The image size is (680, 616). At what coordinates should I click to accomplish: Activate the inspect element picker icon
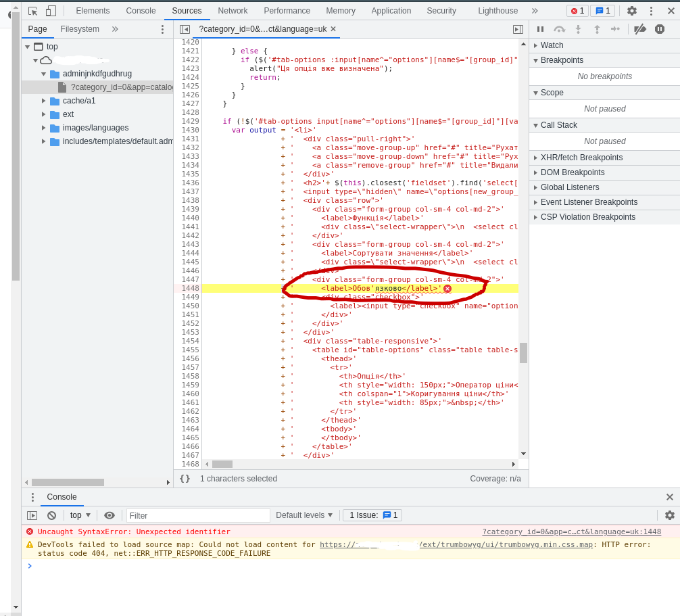tap(33, 11)
